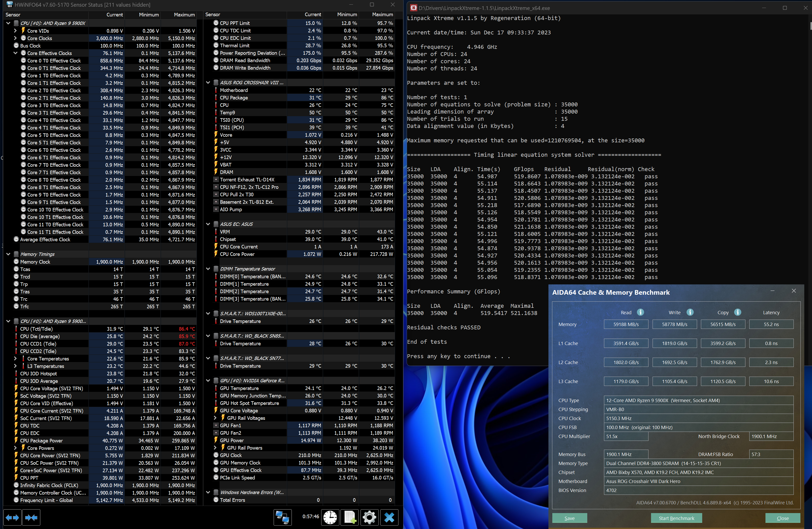Click the start logging sheet icon
812x529 pixels.
click(x=350, y=517)
